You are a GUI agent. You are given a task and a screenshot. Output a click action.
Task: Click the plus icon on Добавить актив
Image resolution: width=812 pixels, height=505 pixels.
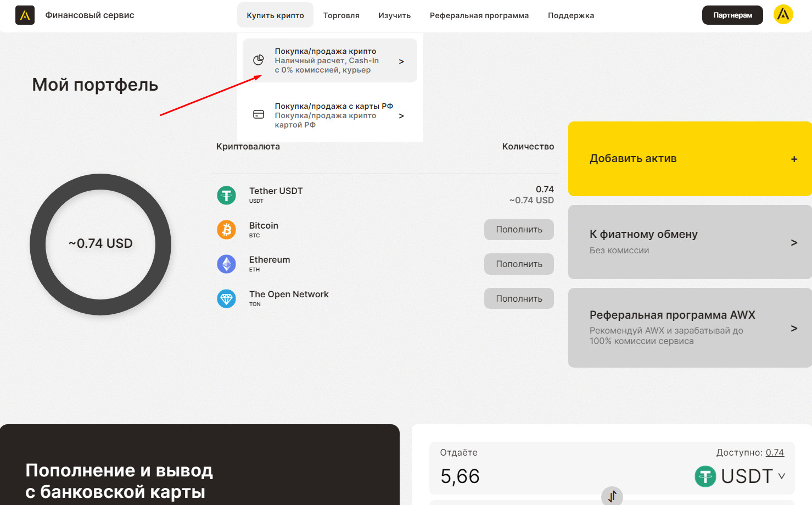click(794, 159)
